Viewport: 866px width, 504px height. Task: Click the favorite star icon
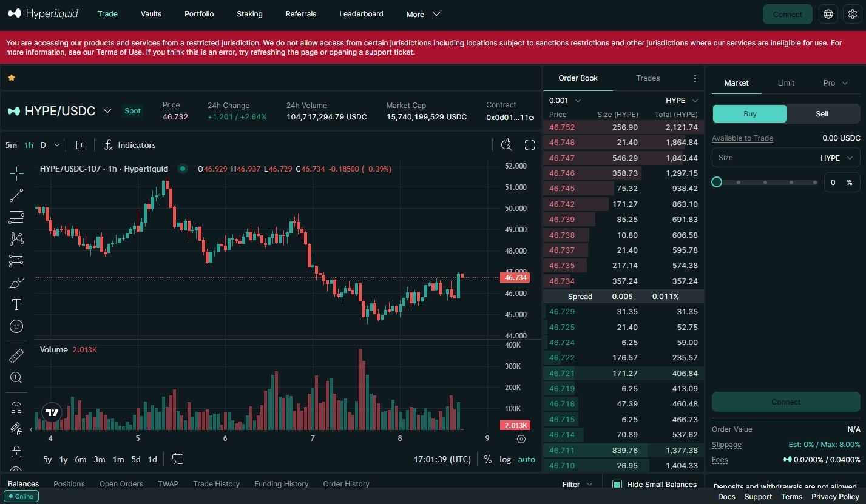(x=12, y=78)
